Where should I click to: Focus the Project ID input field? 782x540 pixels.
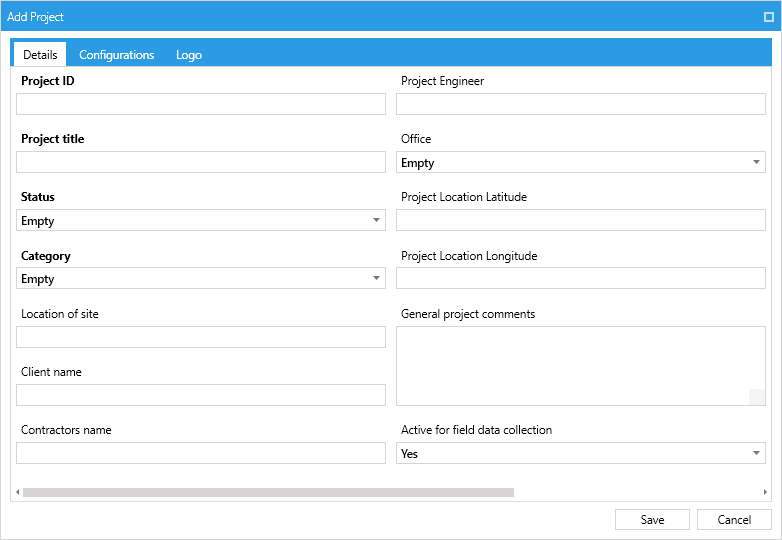pos(201,104)
